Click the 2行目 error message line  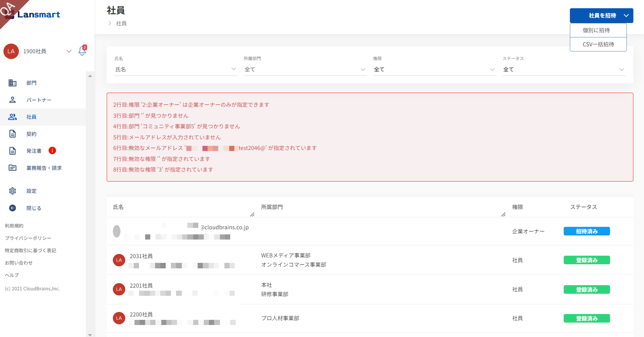[x=191, y=105]
